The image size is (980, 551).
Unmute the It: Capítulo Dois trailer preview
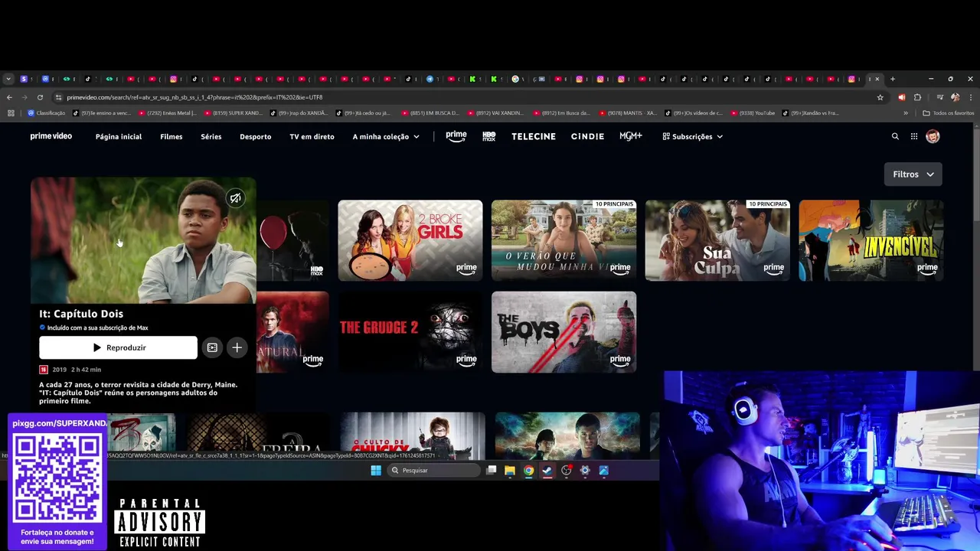[236, 198]
